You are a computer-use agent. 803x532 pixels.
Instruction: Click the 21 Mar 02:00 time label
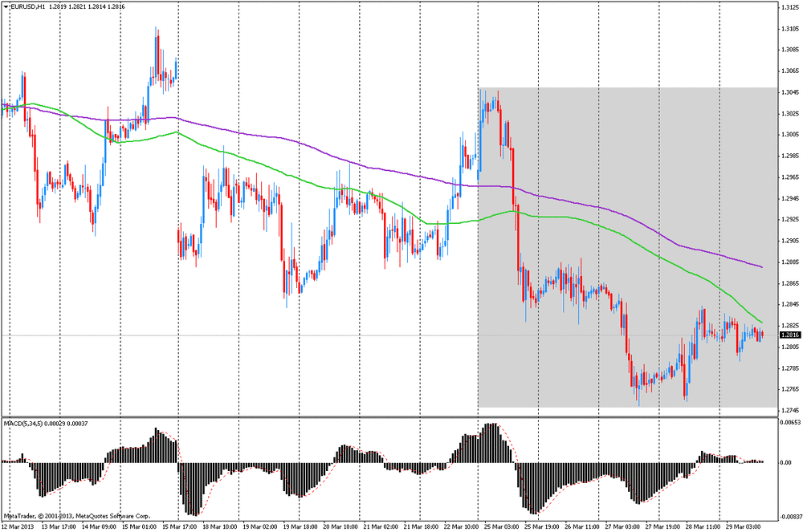point(380,526)
